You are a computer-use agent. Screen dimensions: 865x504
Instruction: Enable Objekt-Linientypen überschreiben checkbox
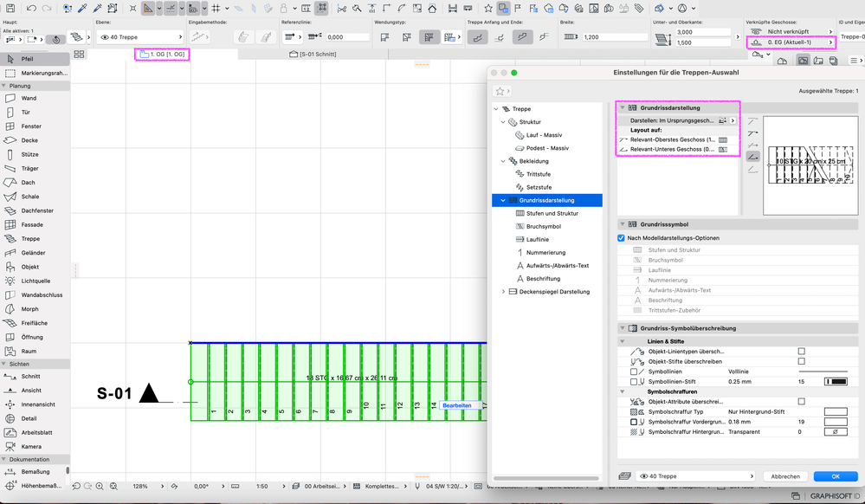[x=801, y=352]
